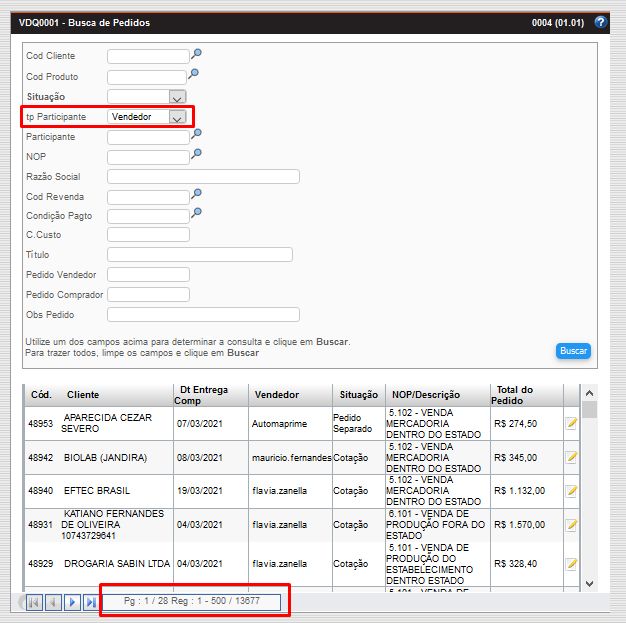Edit the BIOLAB (JANDIRA) order pencil icon
Image resolution: width=626 pixels, height=623 pixels.
coord(572,457)
